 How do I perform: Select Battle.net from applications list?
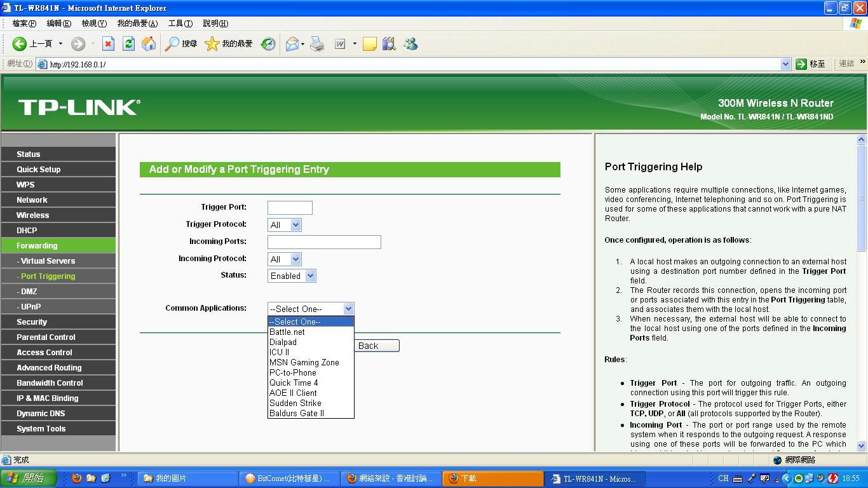[311, 332]
